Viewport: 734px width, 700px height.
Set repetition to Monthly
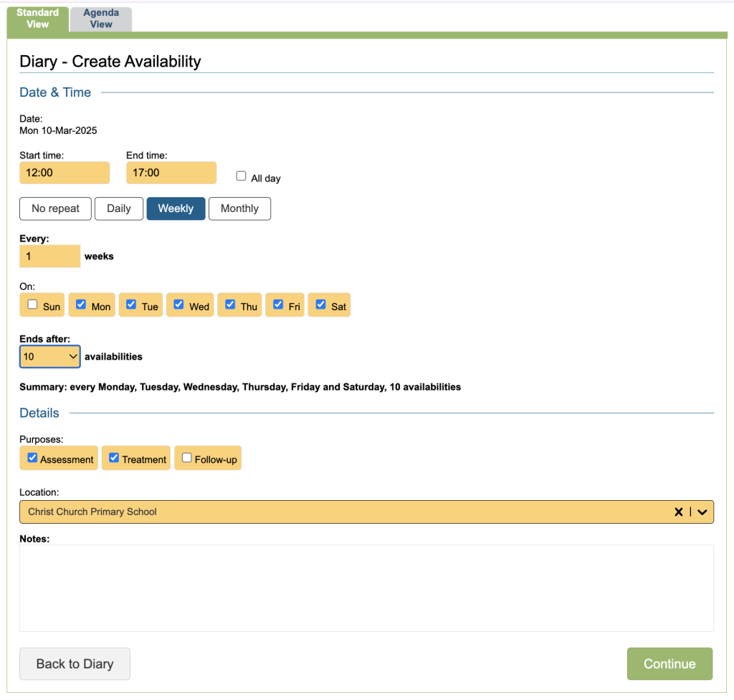(x=239, y=208)
